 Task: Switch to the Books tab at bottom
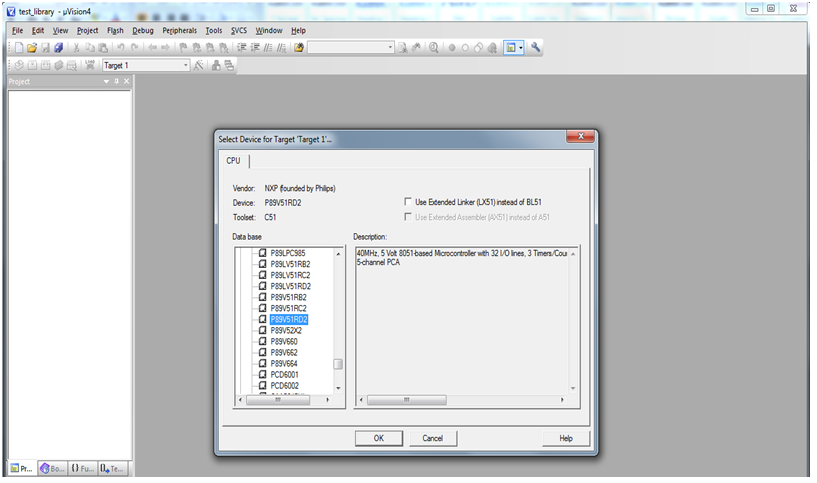53,468
